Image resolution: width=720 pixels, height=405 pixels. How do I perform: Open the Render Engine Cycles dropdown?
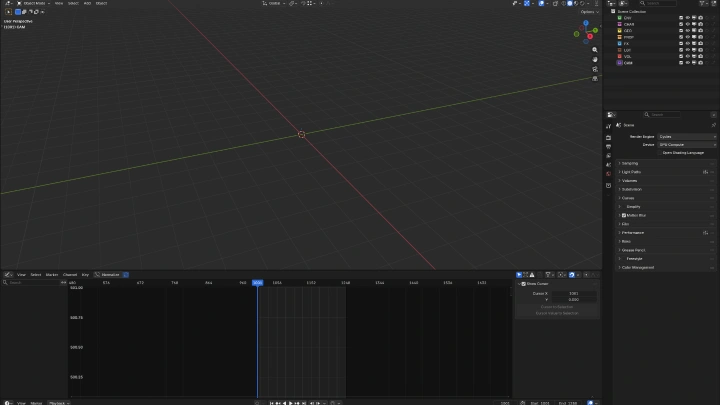point(687,137)
